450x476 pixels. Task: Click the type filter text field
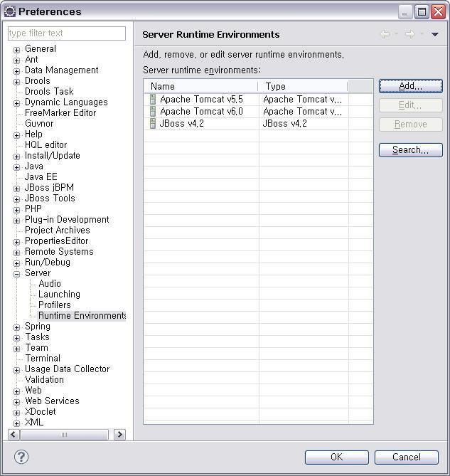67,33
